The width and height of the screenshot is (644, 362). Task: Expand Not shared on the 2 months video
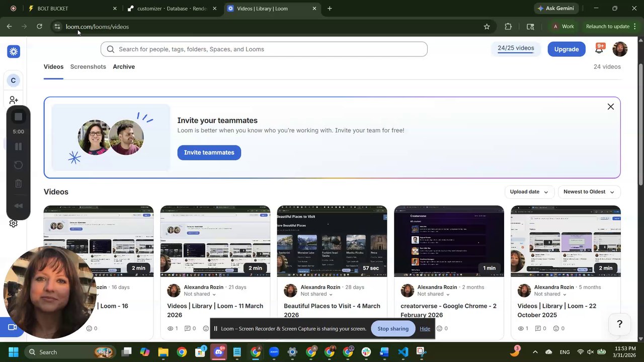point(433,294)
